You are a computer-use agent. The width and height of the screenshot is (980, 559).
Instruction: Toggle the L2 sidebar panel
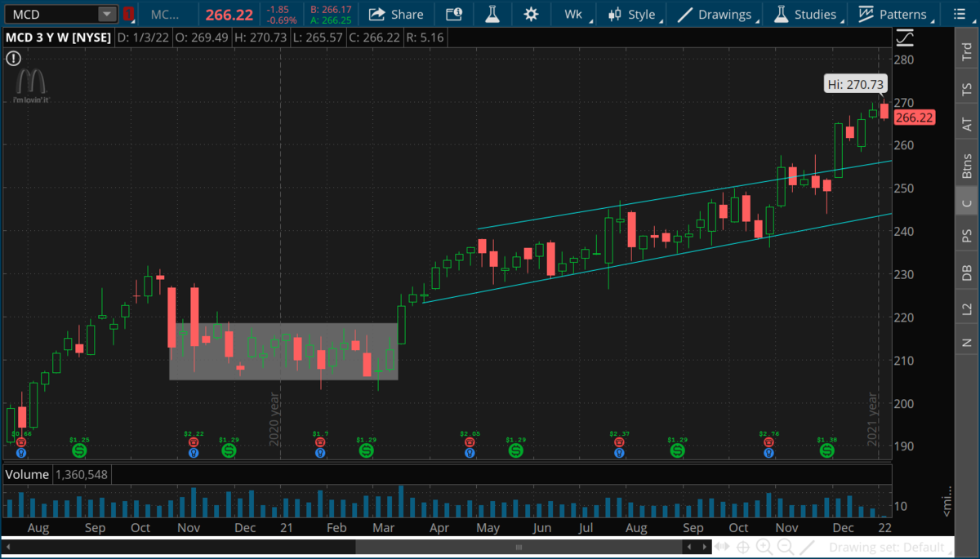967,308
